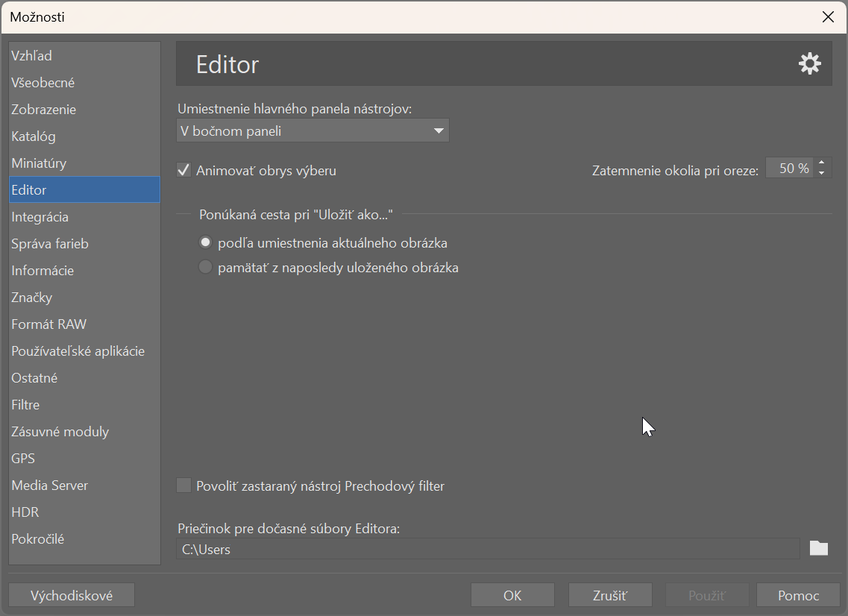Decrease Zatemnenie okolia pri oreze value
The image size is (848, 616).
821,173
